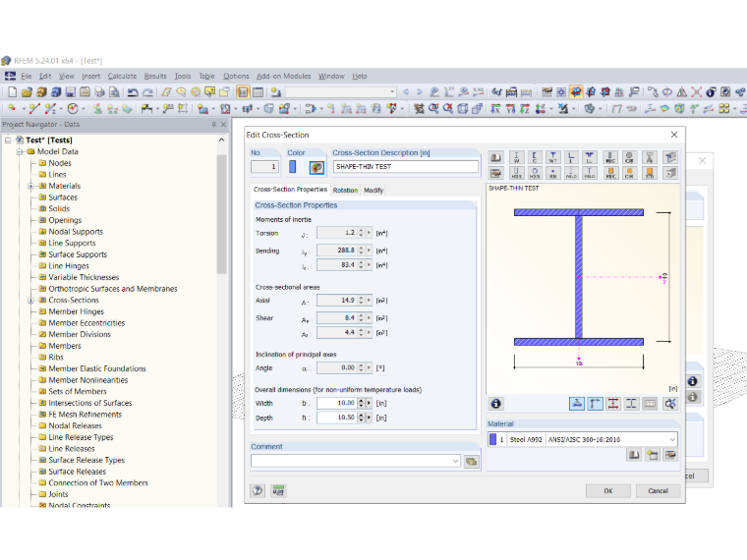The image size is (747, 560).
Task: Select the orange STD section type
Action: [x=650, y=173]
